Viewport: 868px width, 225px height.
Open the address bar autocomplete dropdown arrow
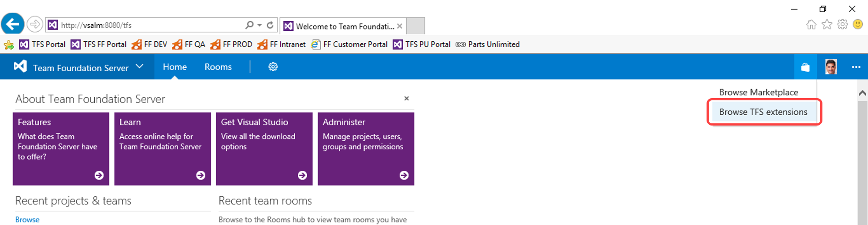[x=260, y=25]
